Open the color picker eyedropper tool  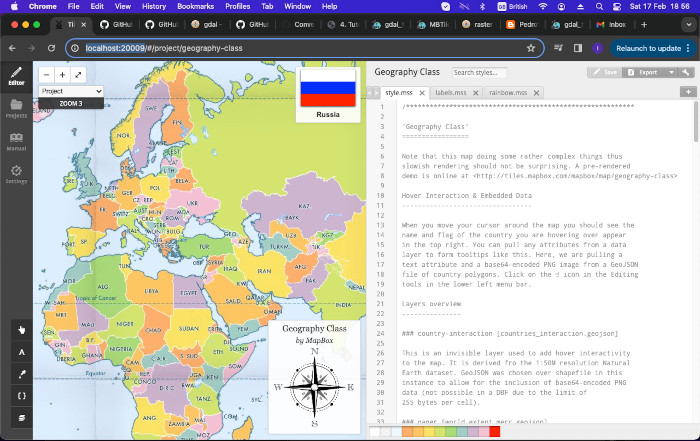[22, 373]
